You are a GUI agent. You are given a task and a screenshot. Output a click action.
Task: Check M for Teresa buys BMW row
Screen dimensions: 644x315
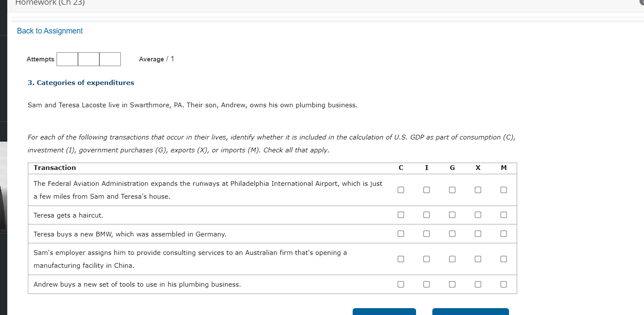click(x=503, y=234)
